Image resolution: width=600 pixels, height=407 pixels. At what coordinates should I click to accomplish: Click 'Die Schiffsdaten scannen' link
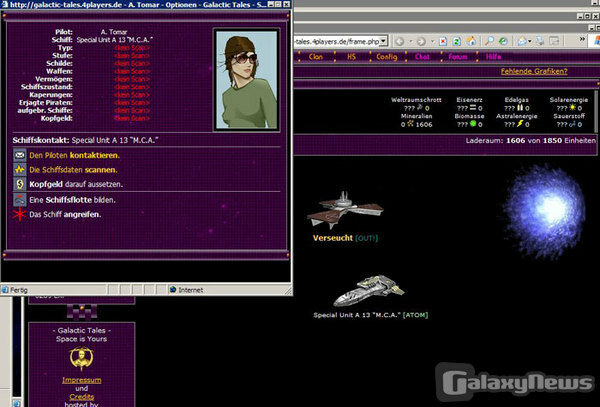73,169
